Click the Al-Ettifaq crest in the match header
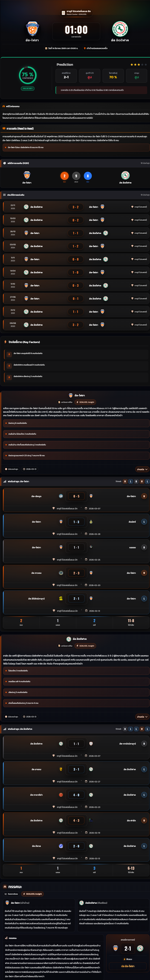150x980 pixels. pyautogui.click(x=120, y=29)
